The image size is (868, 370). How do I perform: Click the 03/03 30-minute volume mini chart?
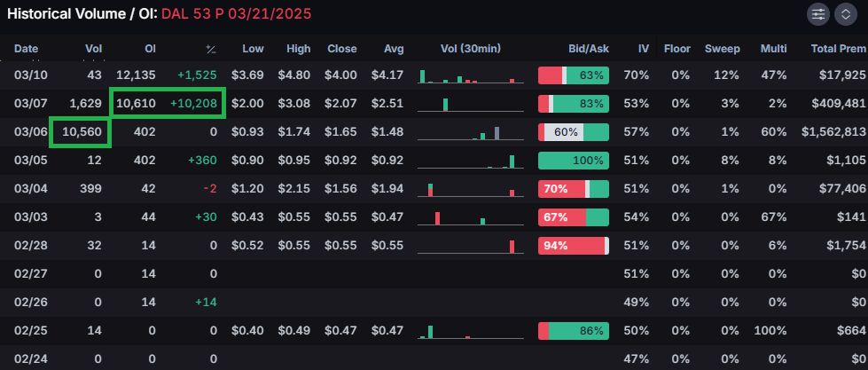(x=471, y=218)
